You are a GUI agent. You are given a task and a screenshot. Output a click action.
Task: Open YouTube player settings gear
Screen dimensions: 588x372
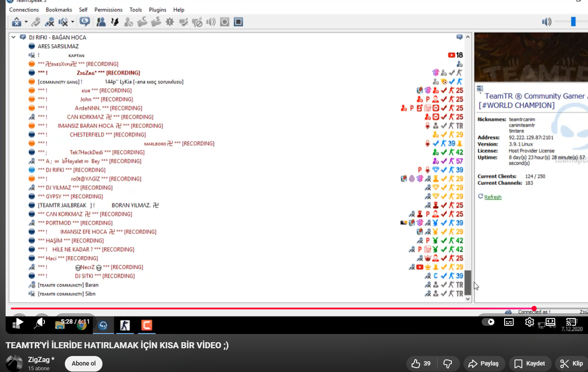point(529,322)
